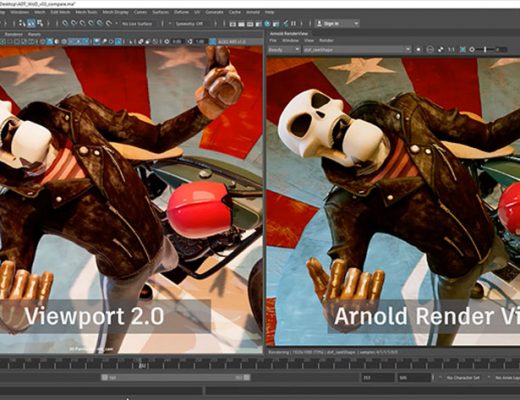Open the Help menu

click(270, 12)
